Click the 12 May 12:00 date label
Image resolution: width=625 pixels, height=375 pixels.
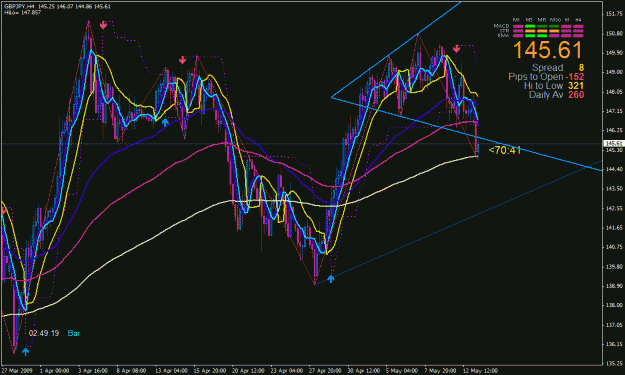pos(480,371)
